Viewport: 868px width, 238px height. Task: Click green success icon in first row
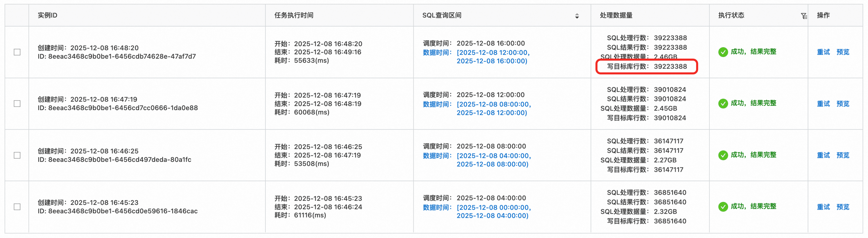723,52
